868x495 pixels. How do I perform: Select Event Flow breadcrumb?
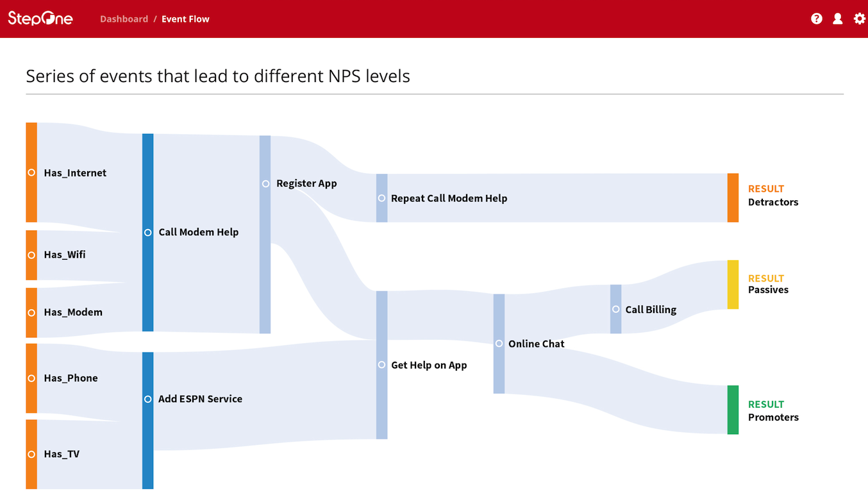(185, 19)
